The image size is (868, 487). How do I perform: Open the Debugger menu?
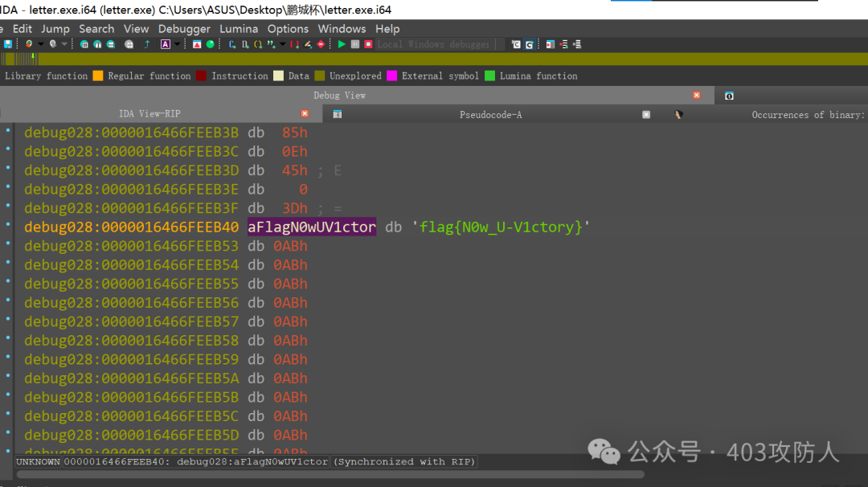tap(184, 29)
